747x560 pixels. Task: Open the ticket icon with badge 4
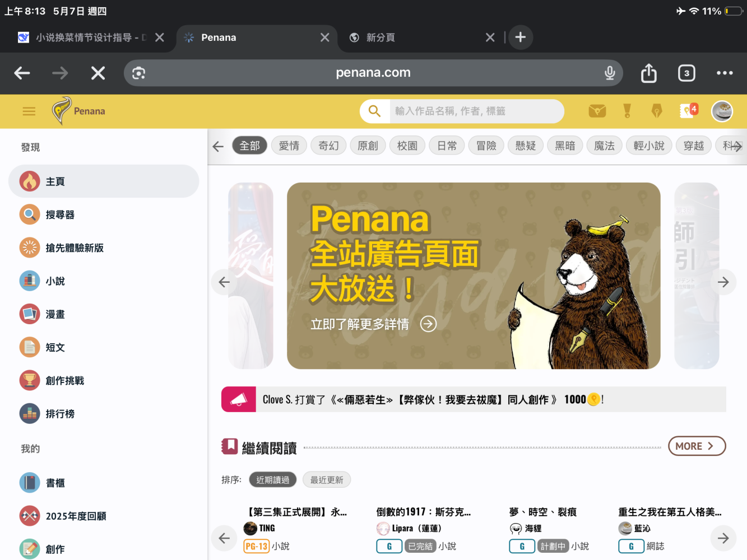689,110
